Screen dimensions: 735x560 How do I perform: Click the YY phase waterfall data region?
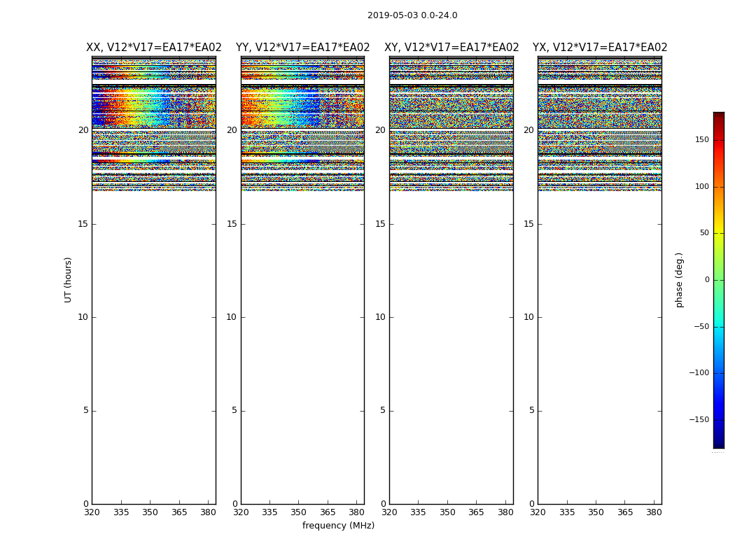click(303, 124)
